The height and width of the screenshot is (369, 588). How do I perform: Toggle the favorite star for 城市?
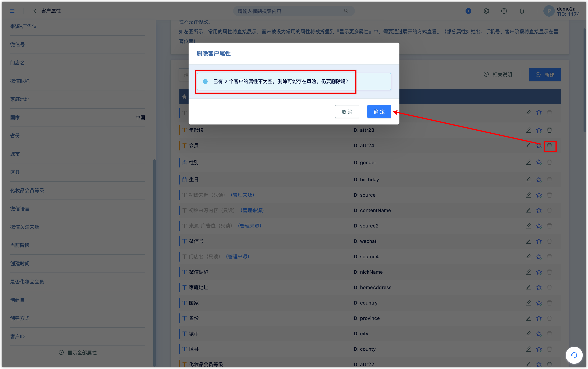(x=539, y=334)
